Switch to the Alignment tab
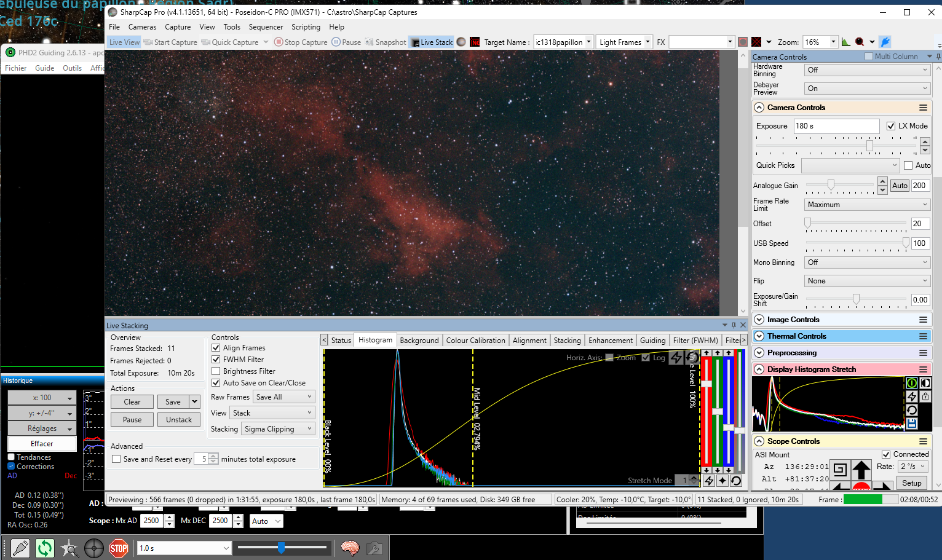The width and height of the screenshot is (942, 560). pyautogui.click(x=529, y=341)
